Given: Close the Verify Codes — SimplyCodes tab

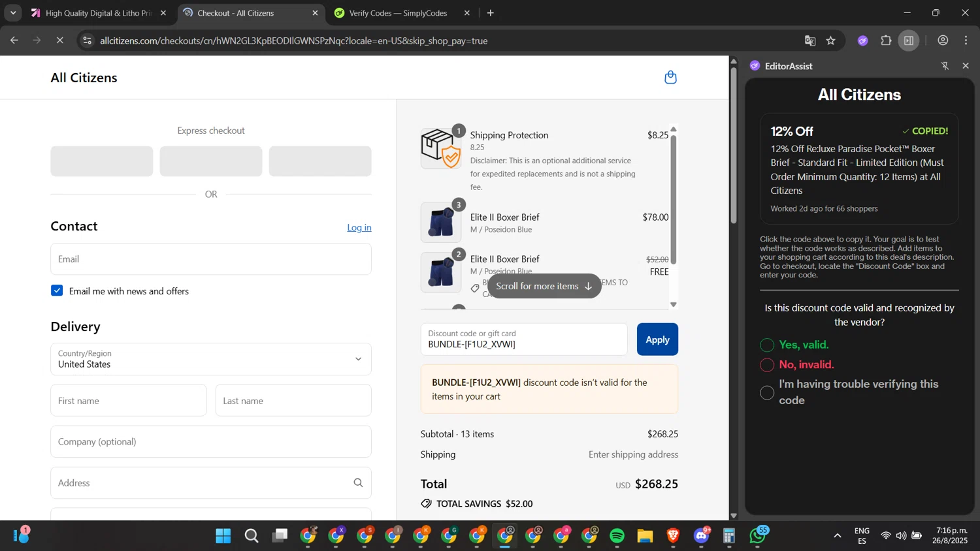Looking at the screenshot, I should (x=466, y=13).
